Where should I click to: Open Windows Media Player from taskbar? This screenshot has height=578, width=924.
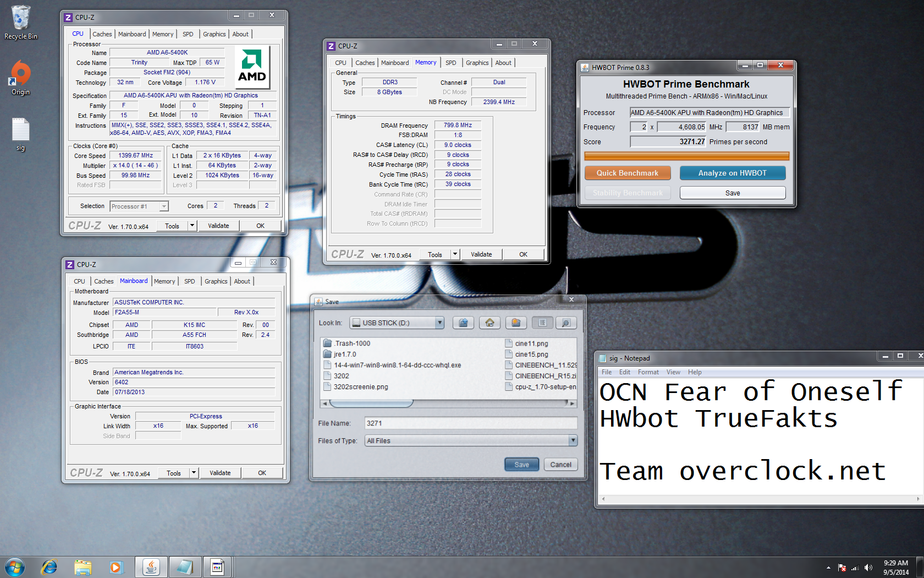pos(116,567)
